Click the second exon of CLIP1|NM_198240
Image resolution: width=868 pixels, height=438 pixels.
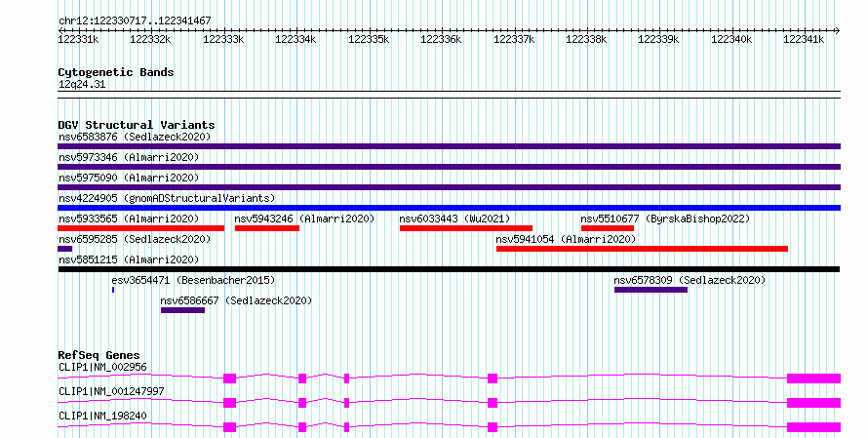pyautogui.click(x=302, y=427)
